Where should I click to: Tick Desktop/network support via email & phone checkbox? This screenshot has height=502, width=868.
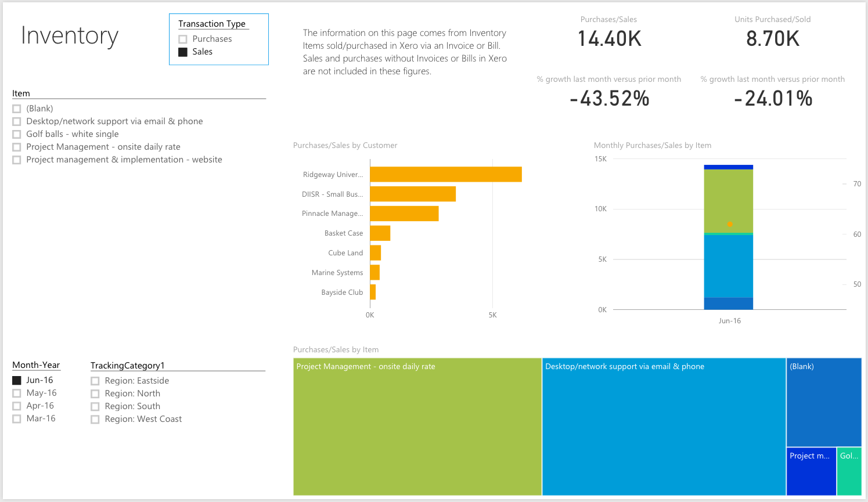17,121
